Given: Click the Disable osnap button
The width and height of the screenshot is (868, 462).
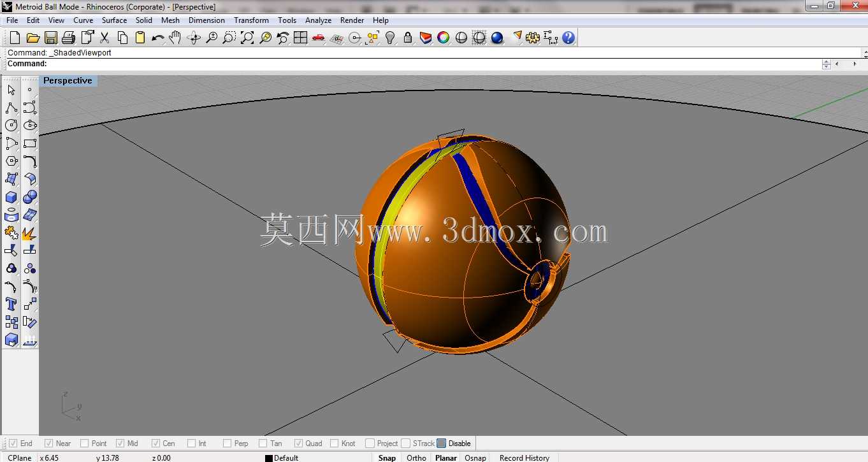Looking at the screenshot, I should (x=454, y=444).
